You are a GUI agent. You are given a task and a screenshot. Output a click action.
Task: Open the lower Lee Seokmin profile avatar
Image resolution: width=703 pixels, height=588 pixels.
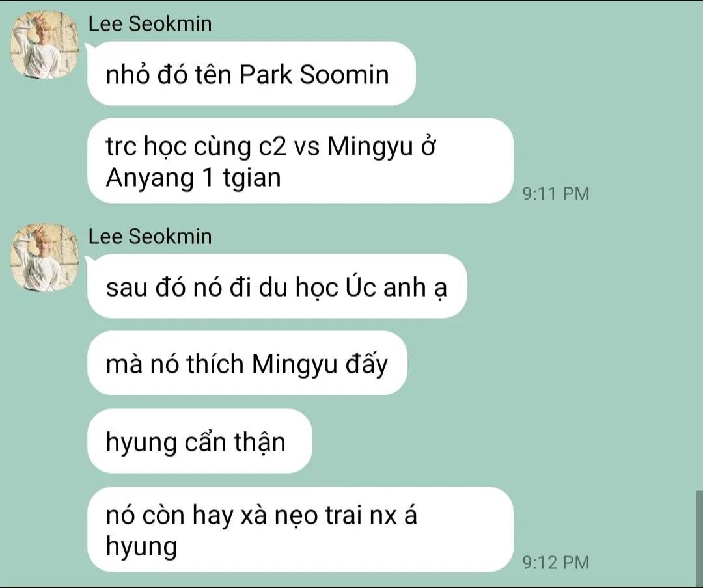click(45, 258)
